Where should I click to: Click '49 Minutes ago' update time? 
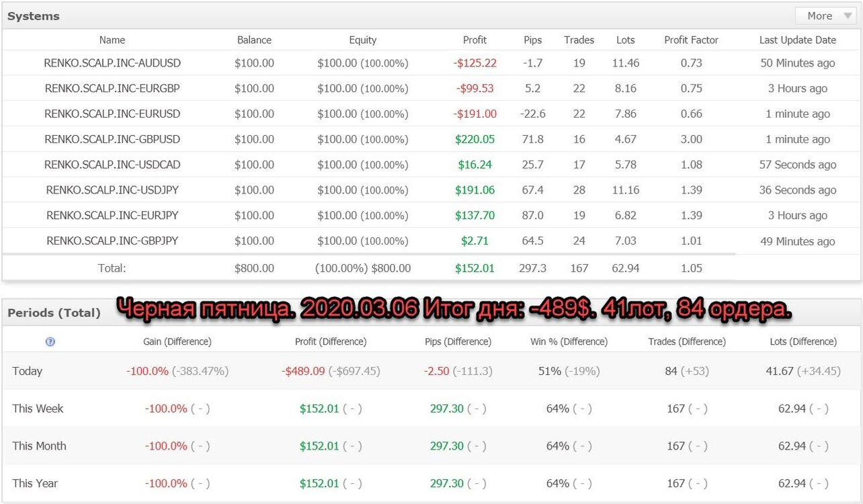click(798, 241)
